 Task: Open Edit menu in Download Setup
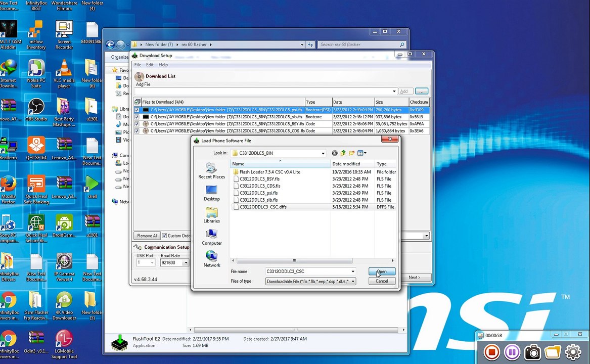pos(150,65)
